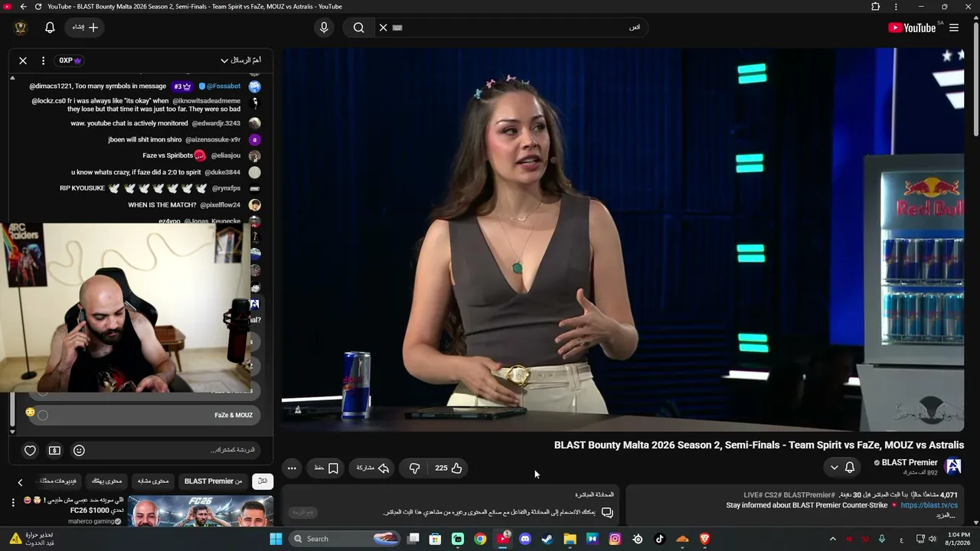
Task: Open options for the FC26 recommended video
Action: [x=13, y=503]
